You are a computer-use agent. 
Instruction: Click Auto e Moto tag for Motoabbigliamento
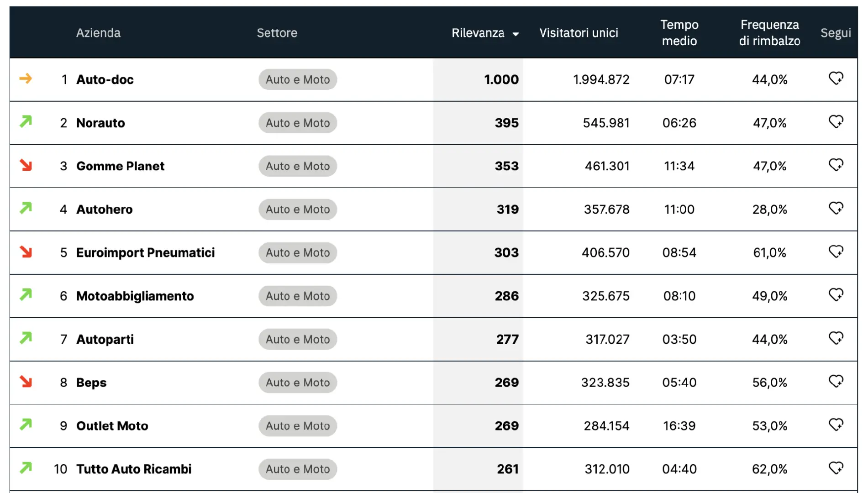(x=298, y=296)
